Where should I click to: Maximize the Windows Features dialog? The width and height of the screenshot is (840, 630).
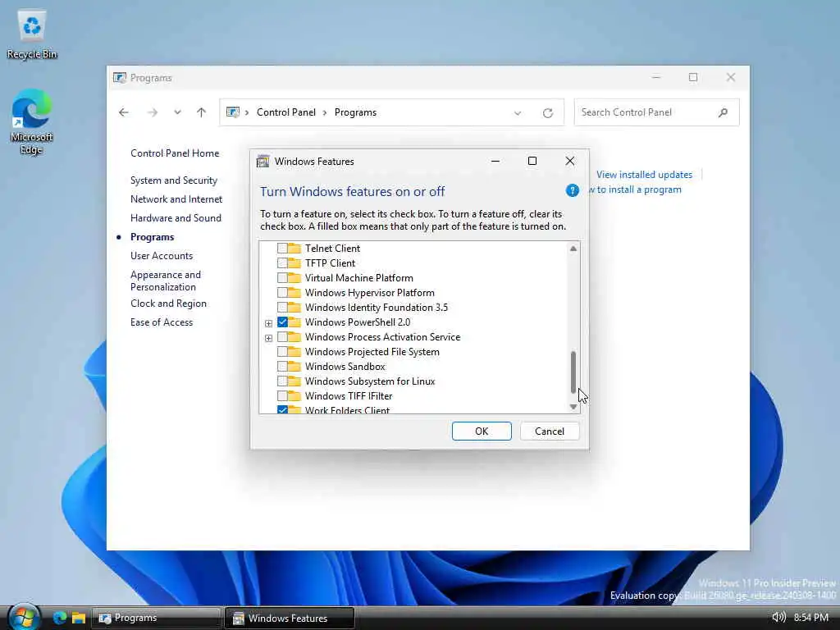532,162
